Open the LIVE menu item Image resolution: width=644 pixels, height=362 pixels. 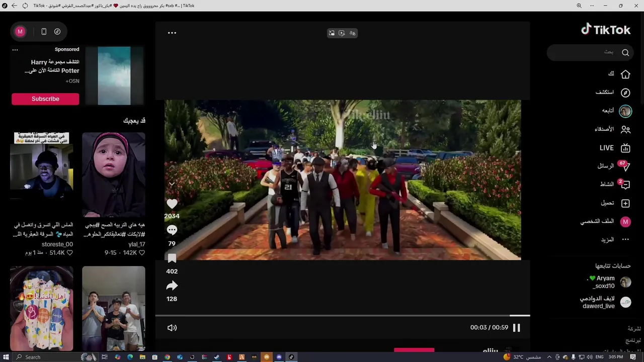point(615,148)
